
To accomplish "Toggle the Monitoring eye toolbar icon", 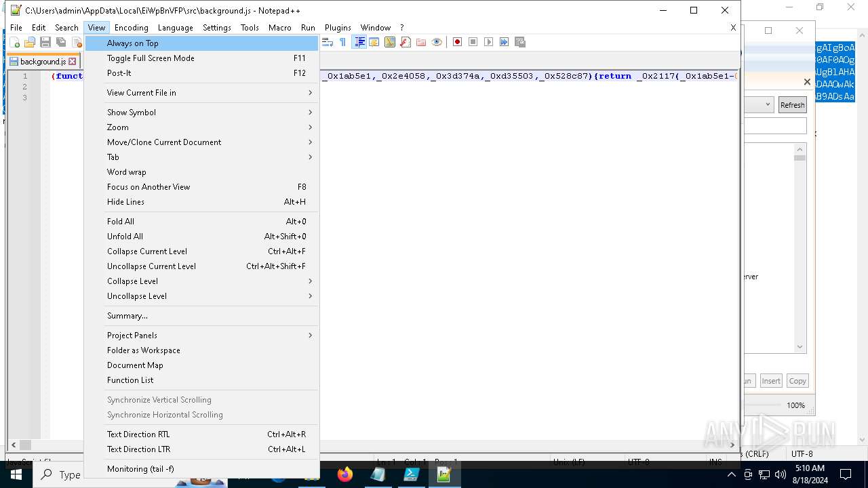I will (x=437, y=42).
